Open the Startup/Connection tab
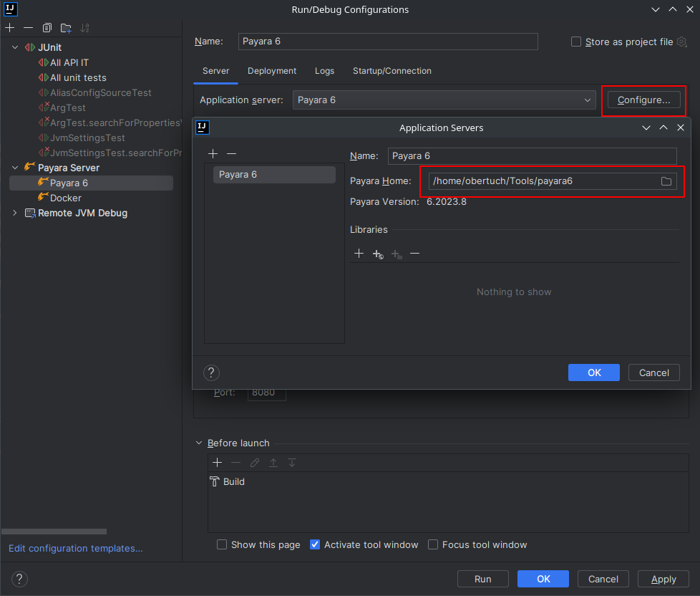Viewport: 700px width, 596px height. pos(392,71)
